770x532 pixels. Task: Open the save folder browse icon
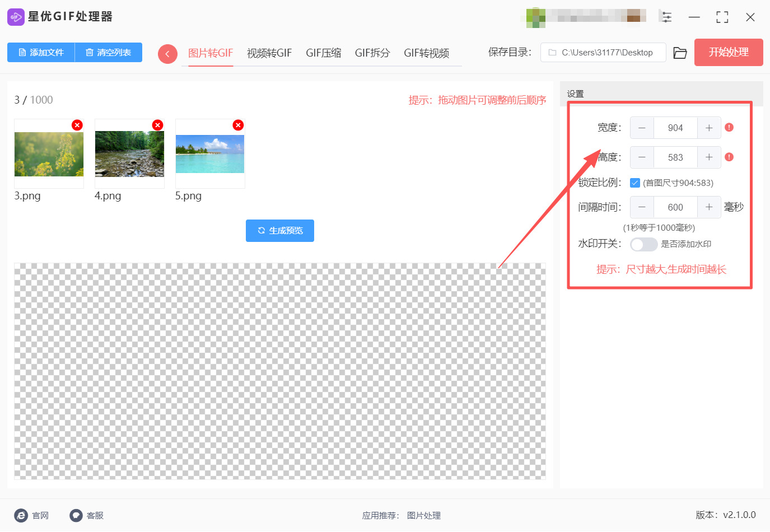(680, 53)
